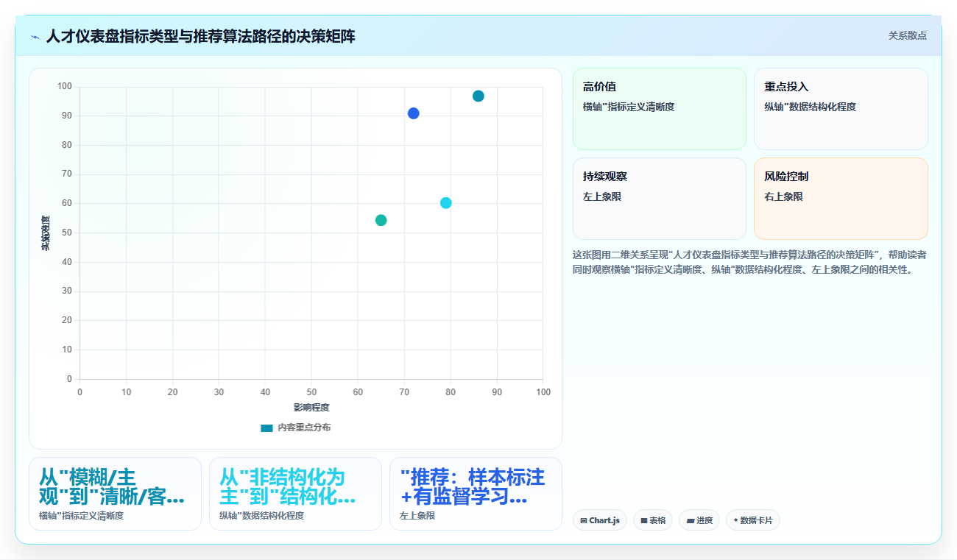Click the dark blue scatter point near 91
This screenshot has width=957, height=560.
point(414,113)
